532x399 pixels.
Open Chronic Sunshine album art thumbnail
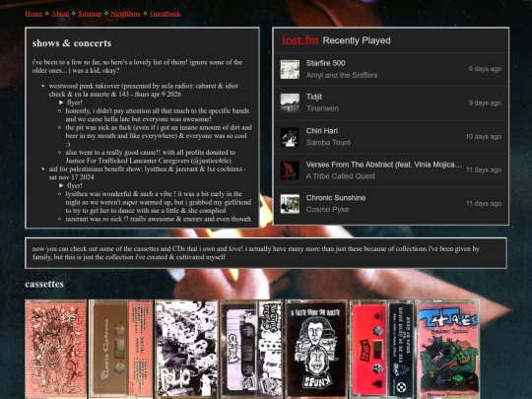click(x=290, y=204)
